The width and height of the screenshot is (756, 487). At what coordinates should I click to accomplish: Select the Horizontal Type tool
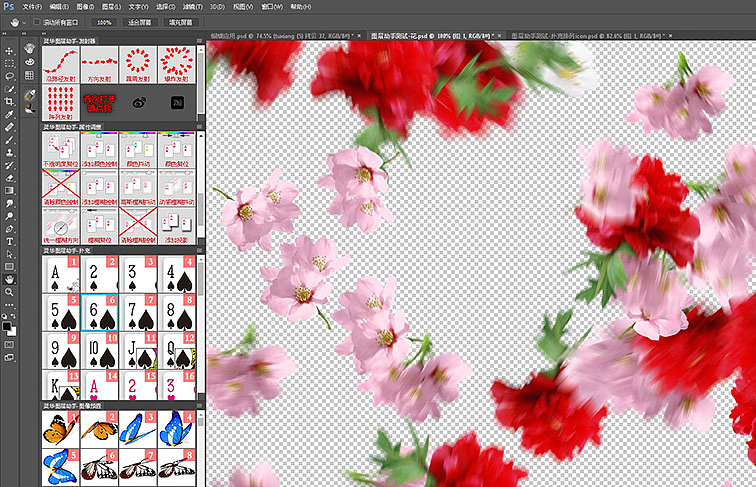9,241
